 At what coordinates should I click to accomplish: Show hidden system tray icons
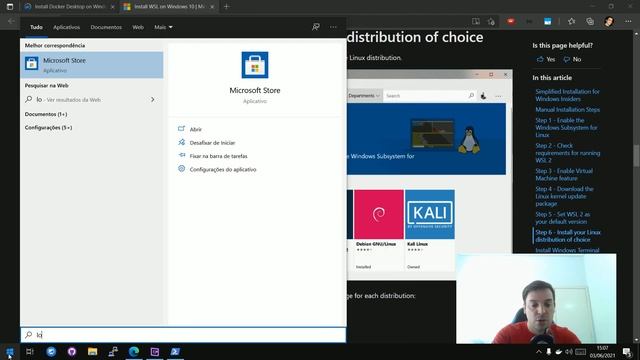(x=538, y=352)
